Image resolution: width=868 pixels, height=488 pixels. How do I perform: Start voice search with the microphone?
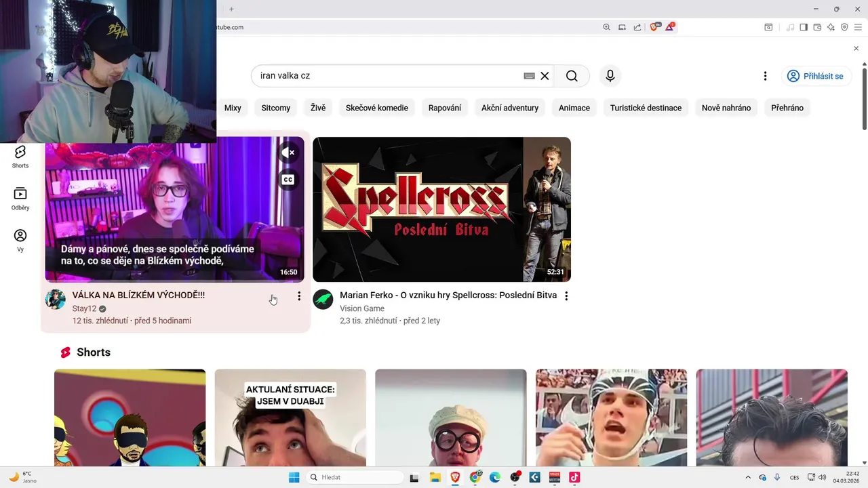point(610,76)
